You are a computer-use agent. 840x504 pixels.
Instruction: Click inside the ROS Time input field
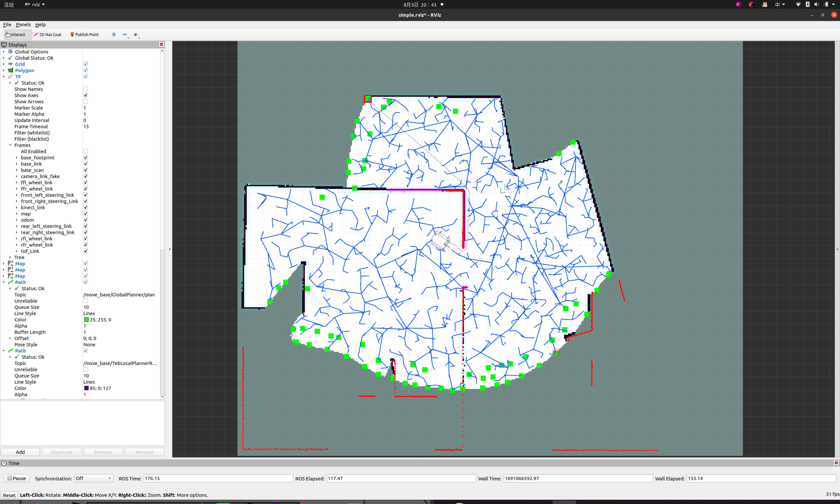coord(218,478)
